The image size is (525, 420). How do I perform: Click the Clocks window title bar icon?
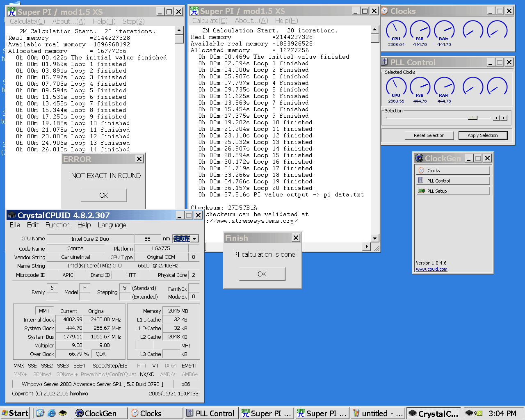coord(385,11)
